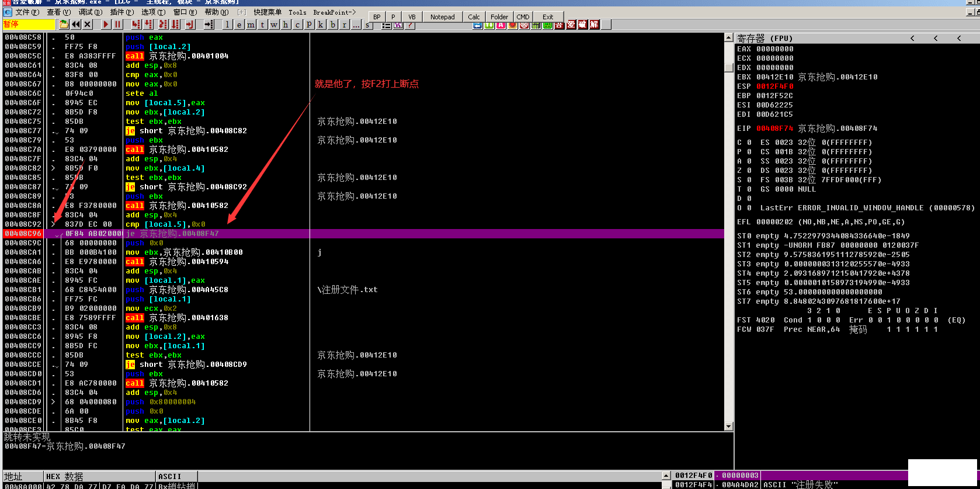Click the Exit button

pos(548,16)
